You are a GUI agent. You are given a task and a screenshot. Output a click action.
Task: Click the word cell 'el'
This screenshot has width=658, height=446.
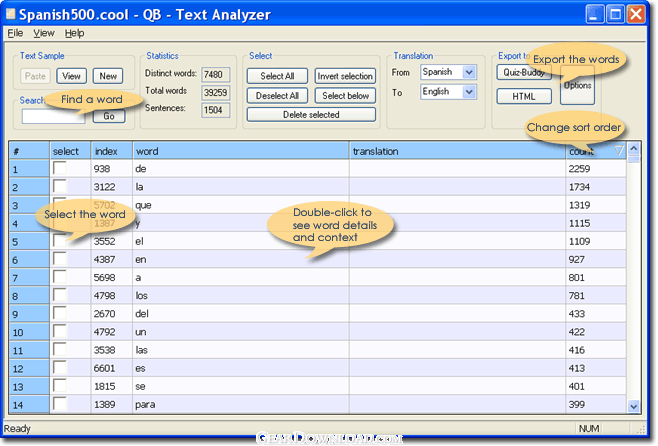[240, 241]
